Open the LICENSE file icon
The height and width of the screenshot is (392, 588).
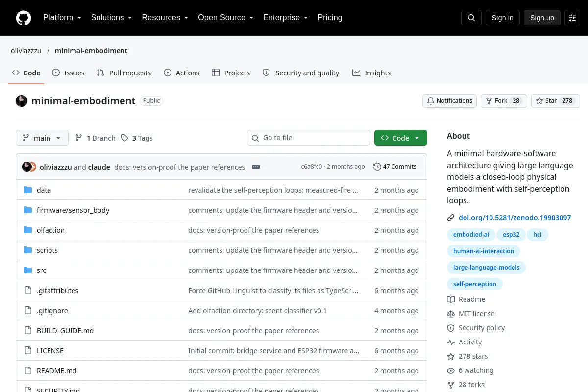[x=28, y=351]
